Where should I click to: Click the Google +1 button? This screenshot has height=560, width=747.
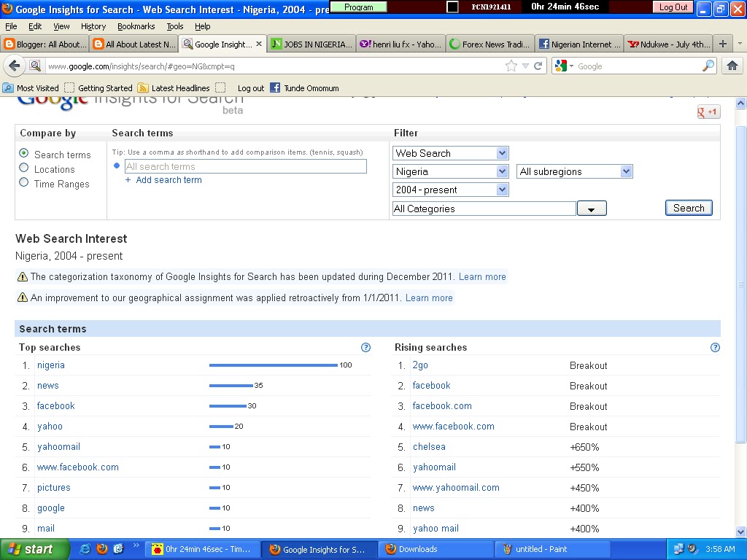click(708, 112)
